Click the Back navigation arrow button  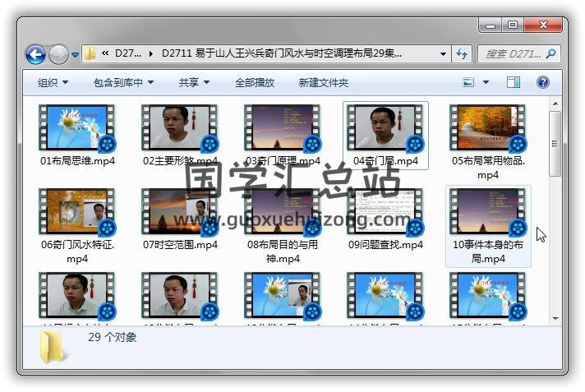(35, 54)
